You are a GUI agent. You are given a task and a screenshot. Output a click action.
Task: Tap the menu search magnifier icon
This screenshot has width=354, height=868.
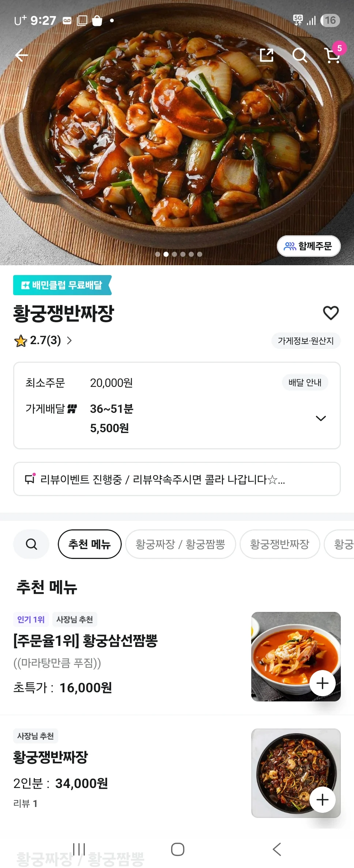pos(31,544)
